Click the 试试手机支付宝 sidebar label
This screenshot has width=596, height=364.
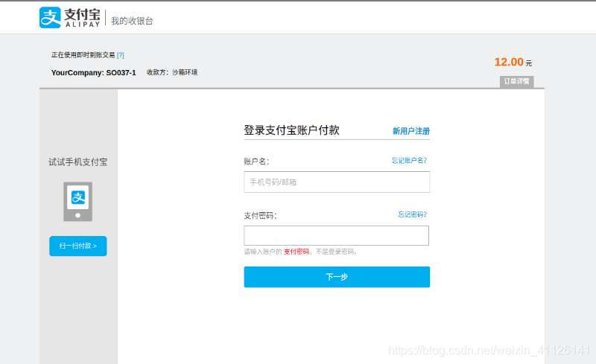78,162
